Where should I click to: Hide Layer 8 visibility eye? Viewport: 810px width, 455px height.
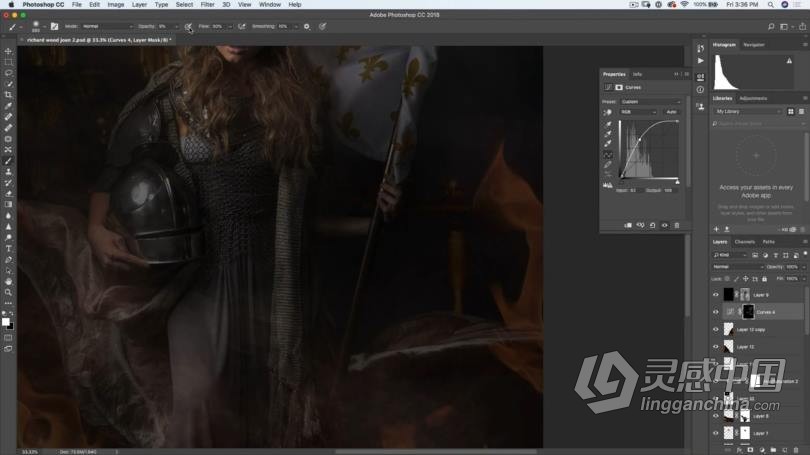tap(716, 416)
